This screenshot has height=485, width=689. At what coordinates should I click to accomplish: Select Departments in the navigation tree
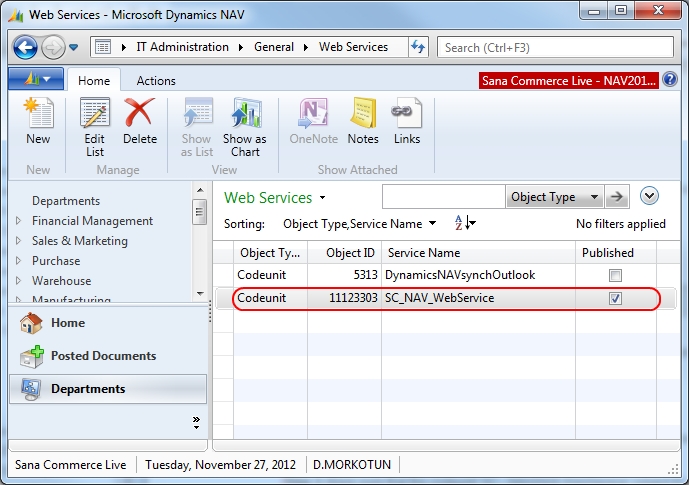click(66, 201)
